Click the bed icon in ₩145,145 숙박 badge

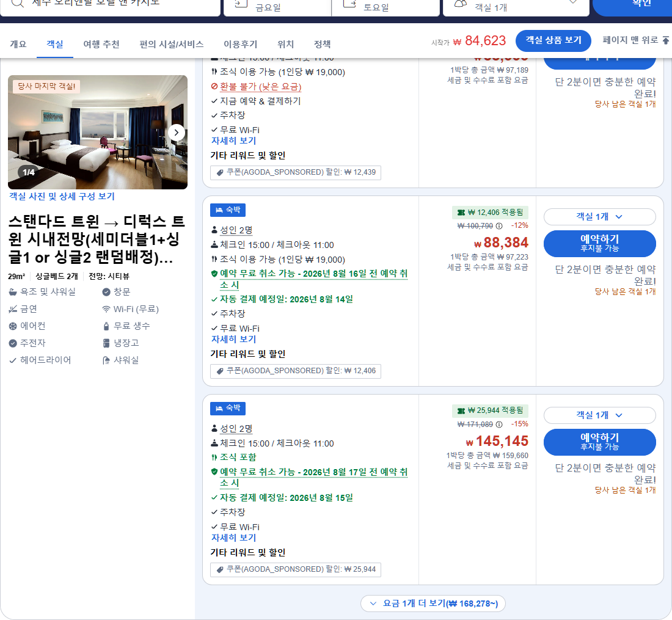219,408
